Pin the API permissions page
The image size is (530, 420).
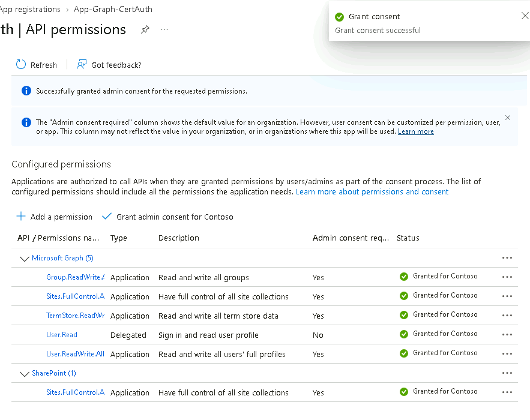click(x=145, y=30)
